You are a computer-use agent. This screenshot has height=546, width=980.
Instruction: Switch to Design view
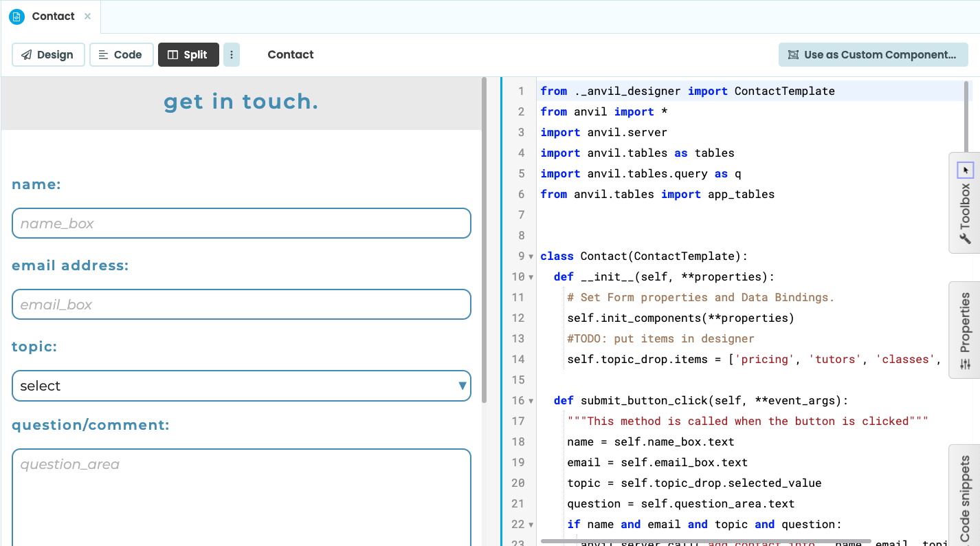click(48, 54)
